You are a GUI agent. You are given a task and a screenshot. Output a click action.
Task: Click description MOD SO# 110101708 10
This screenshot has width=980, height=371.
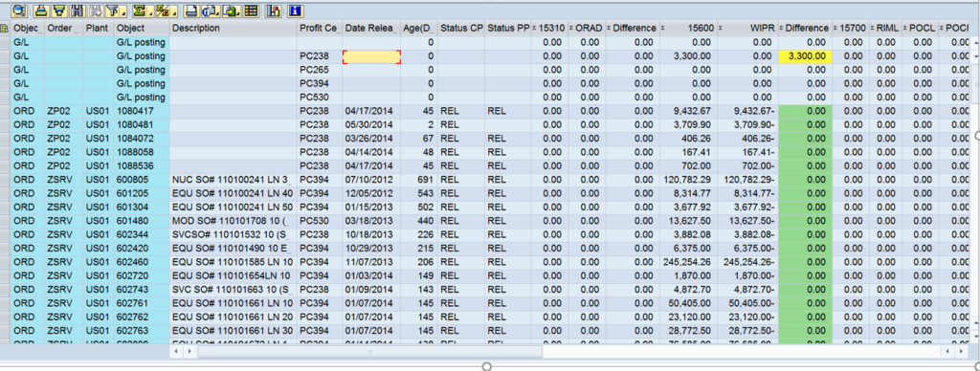(x=234, y=221)
